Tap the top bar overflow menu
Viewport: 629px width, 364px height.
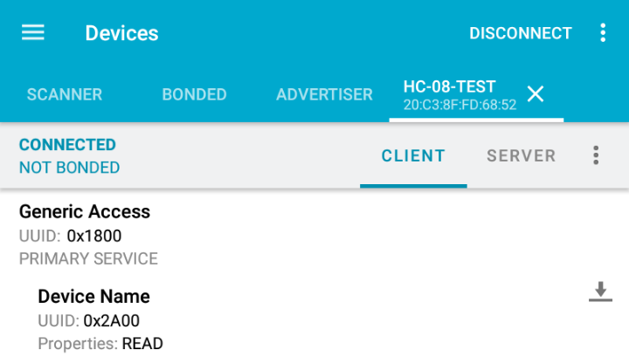tap(602, 33)
